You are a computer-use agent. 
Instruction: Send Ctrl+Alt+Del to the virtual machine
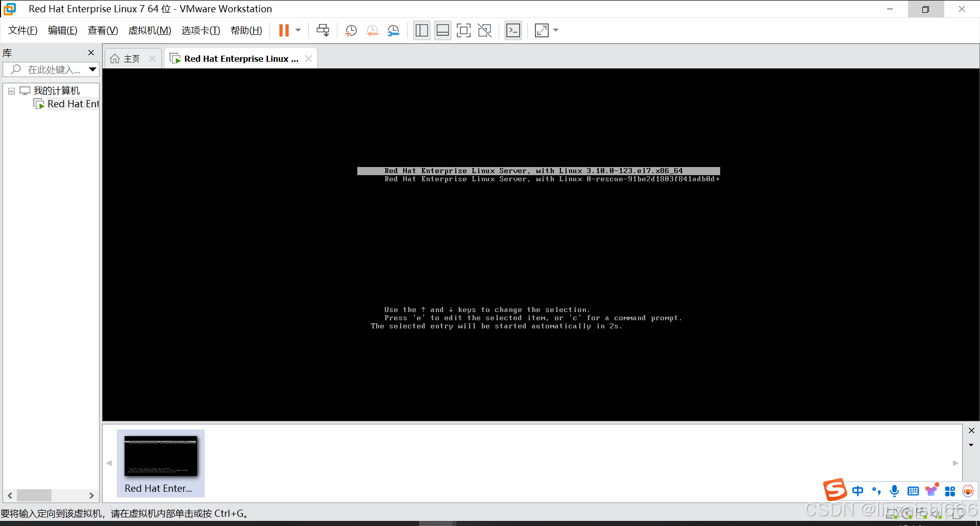[x=323, y=31]
